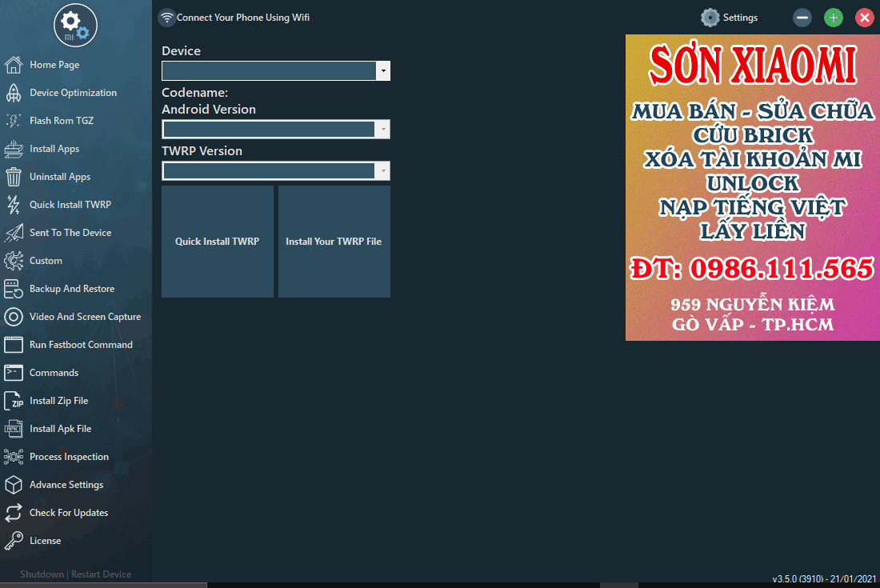Open Process Inspection label
The height and width of the screenshot is (588, 880).
click(x=69, y=457)
